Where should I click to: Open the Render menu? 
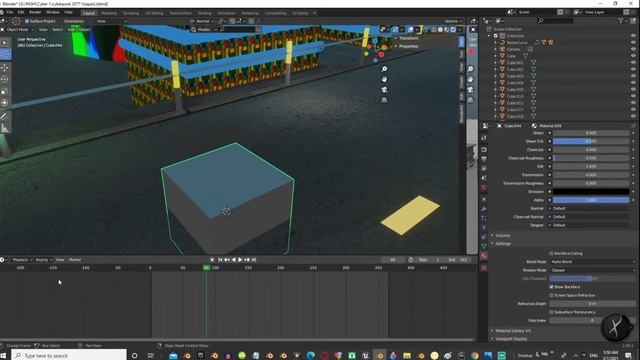pos(35,12)
